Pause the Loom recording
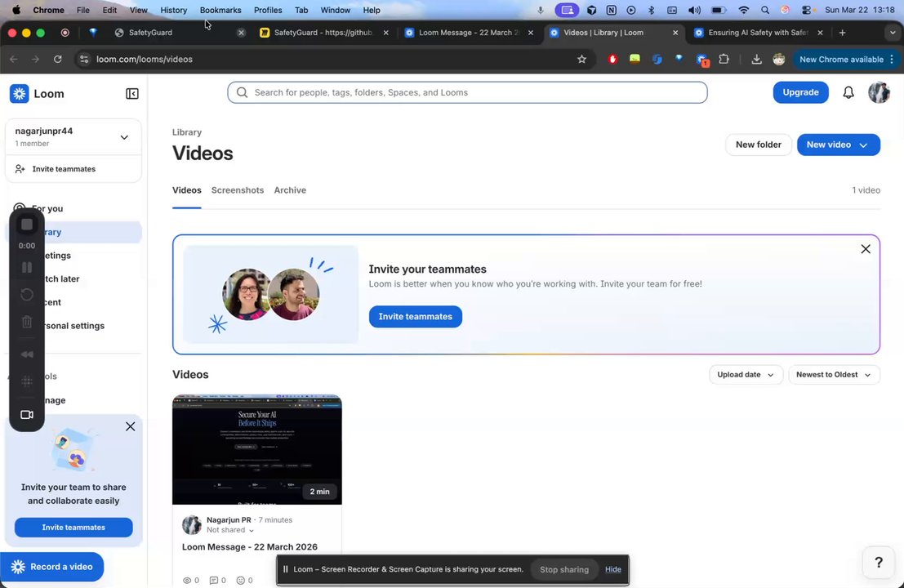Screen dimensions: 904x588 (26, 268)
